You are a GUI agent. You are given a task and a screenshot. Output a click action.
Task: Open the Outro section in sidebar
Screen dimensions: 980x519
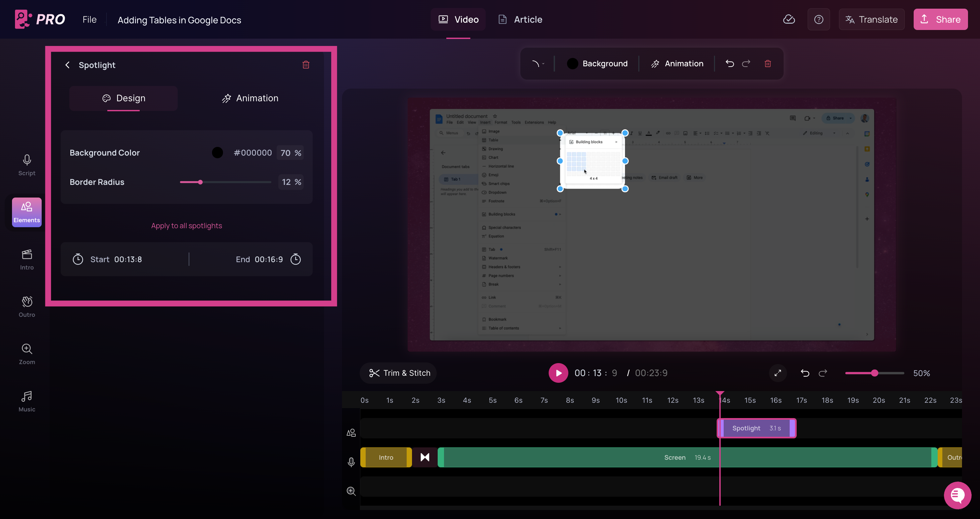coord(27,306)
